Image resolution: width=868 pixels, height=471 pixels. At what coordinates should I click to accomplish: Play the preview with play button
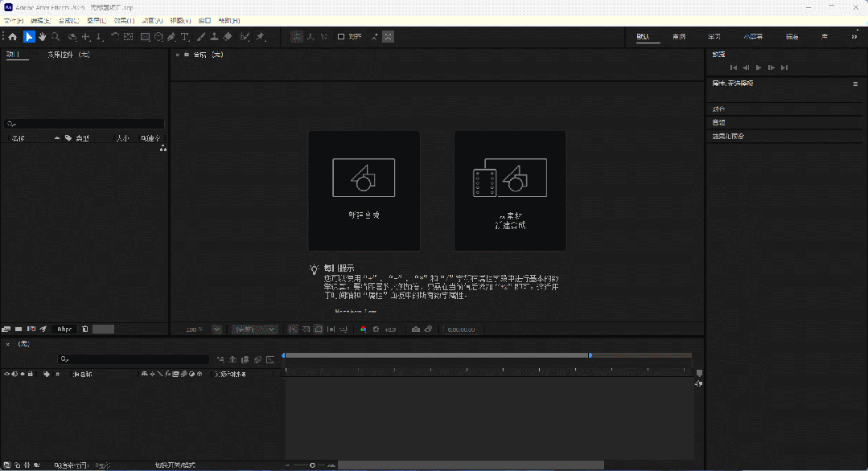(759, 68)
